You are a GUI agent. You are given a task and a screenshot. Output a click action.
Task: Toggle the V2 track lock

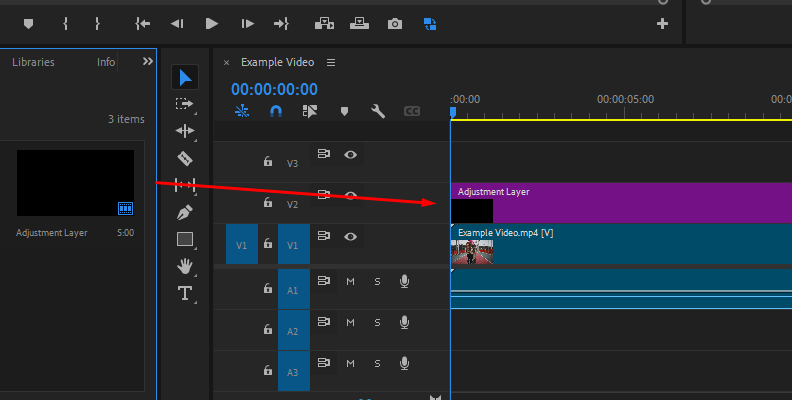(268, 202)
